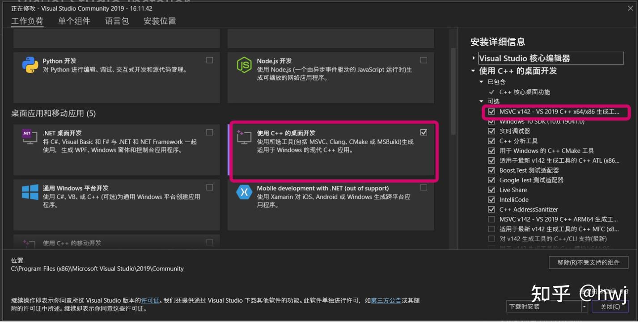This screenshot has width=644, height=324.
Task: Open the 第三方公告 link
Action: point(386,300)
